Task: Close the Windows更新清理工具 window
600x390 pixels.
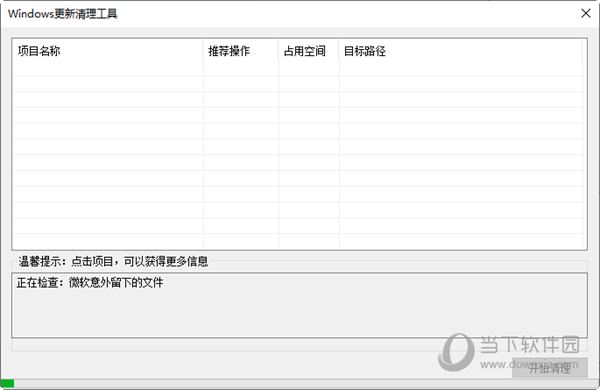Action: pyautogui.click(x=585, y=13)
